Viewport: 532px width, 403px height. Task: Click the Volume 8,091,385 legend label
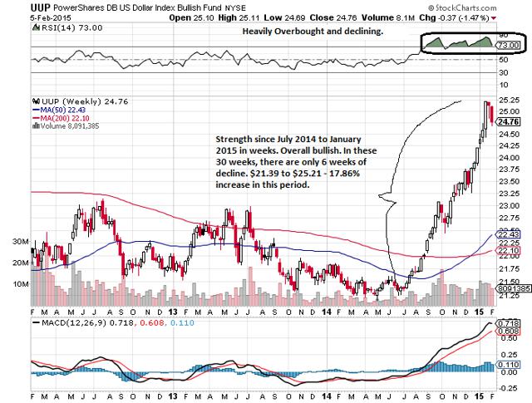[70, 125]
